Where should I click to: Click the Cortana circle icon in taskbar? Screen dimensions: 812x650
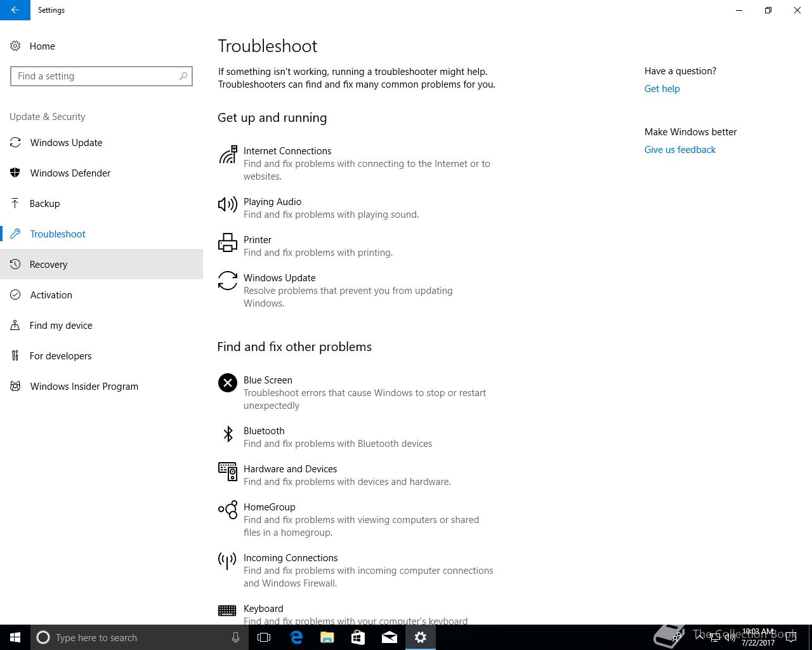pos(43,637)
